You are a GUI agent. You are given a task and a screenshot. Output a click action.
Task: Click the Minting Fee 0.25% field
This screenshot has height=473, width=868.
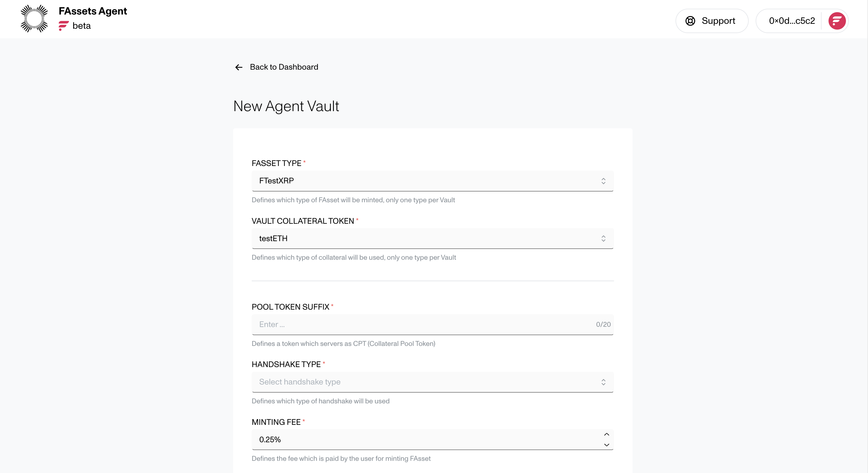click(x=421, y=440)
